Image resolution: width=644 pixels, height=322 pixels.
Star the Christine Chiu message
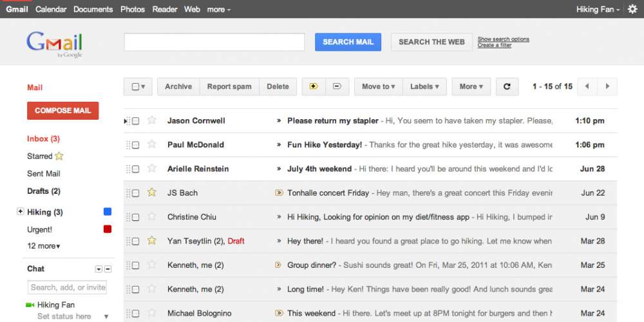[x=152, y=216]
